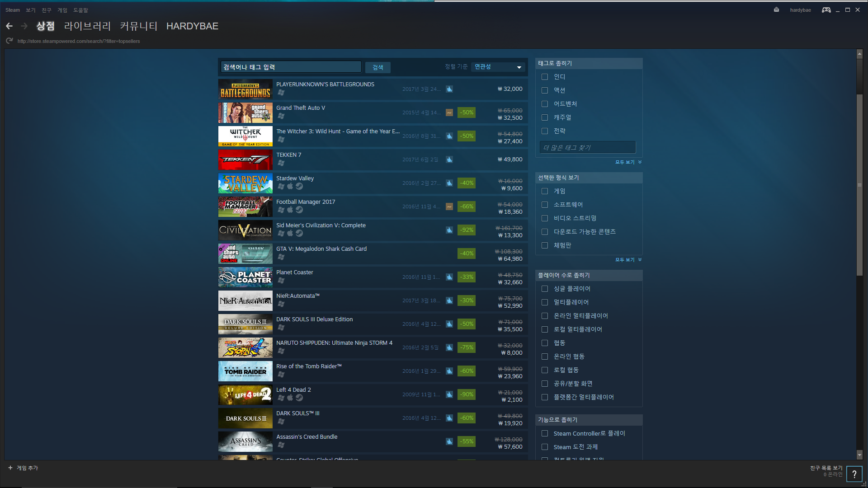Click the Planet Coaster thumbnail

[x=245, y=277]
